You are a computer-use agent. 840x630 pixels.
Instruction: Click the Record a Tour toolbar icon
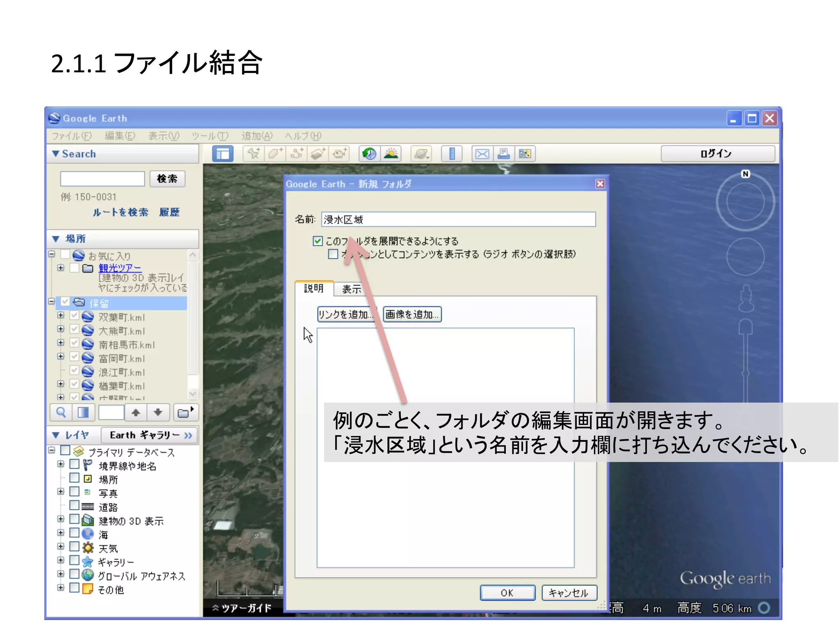(340, 154)
